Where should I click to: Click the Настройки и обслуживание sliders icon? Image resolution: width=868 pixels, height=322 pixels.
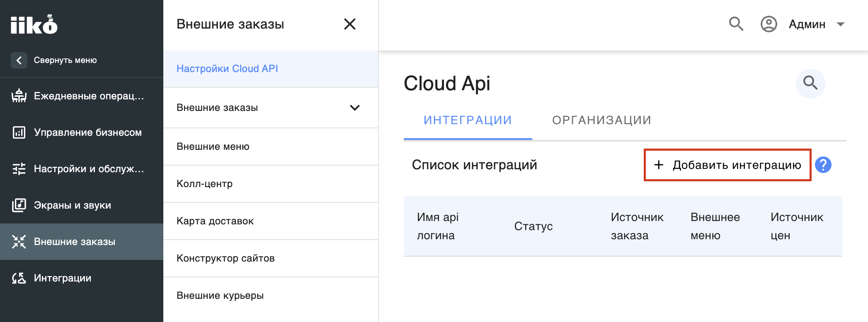pos(19,169)
